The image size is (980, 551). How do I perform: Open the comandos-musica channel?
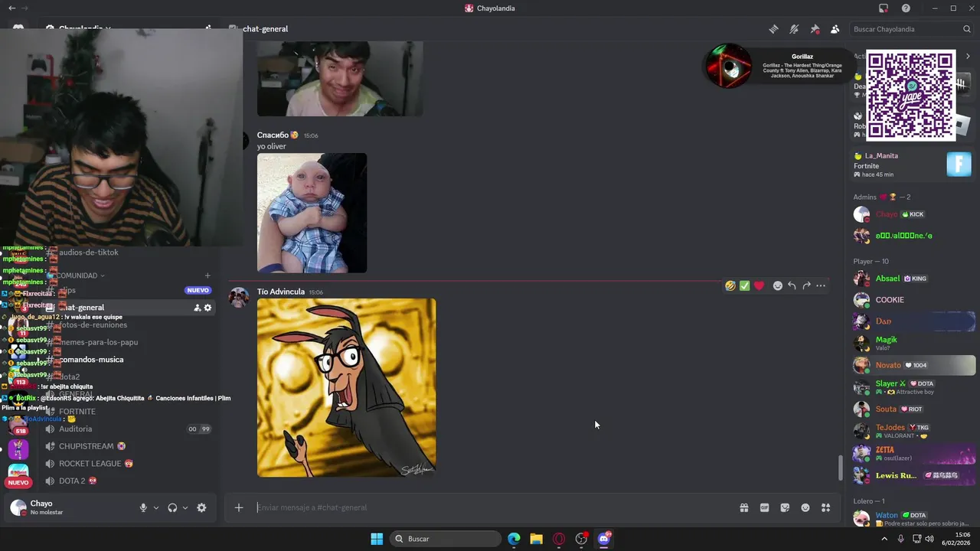coord(90,360)
